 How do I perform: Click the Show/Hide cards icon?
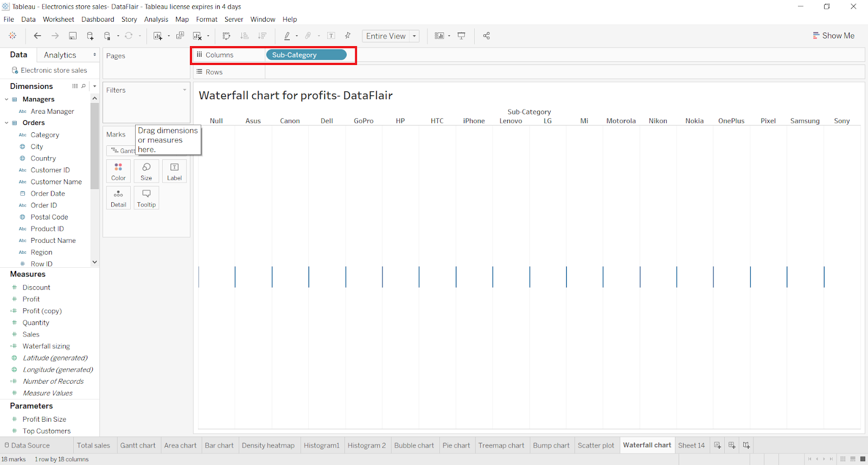click(439, 36)
